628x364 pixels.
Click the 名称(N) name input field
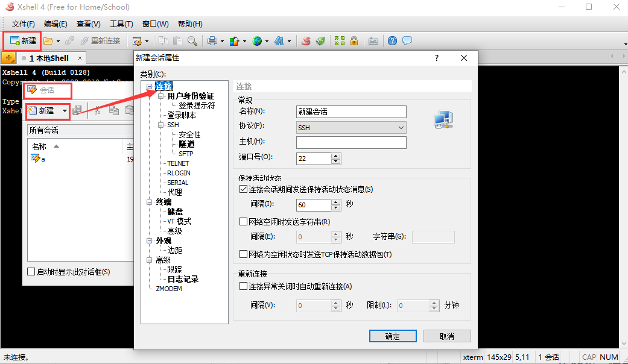(x=351, y=111)
